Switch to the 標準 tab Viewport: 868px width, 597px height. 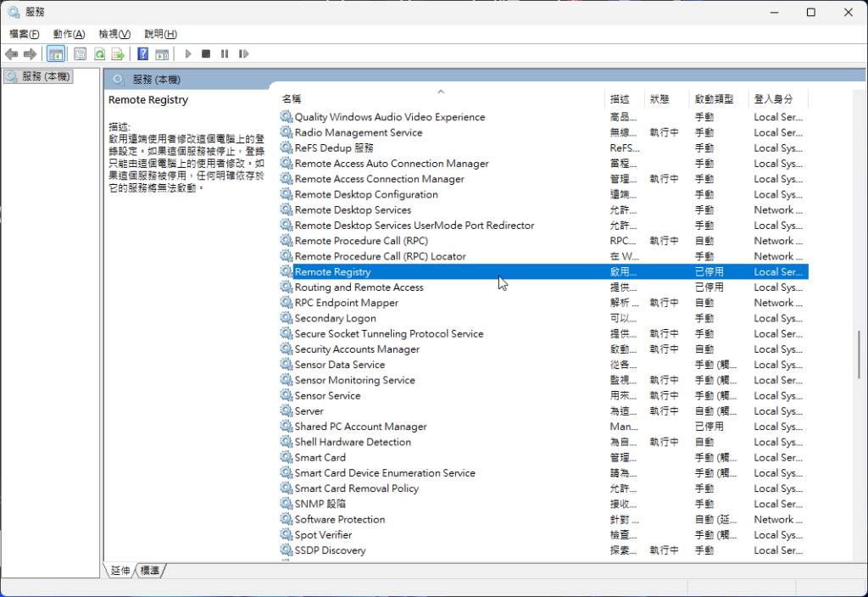tap(150, 571)
